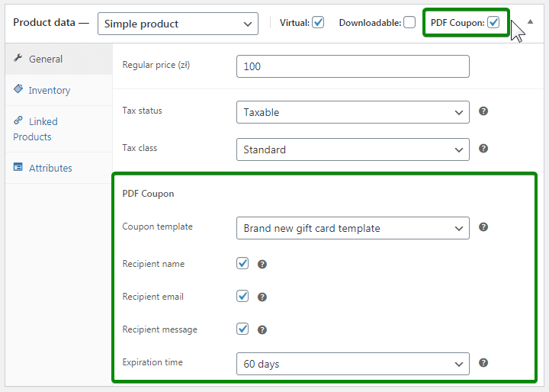Show help tip for Recipient name

point(262,264)
